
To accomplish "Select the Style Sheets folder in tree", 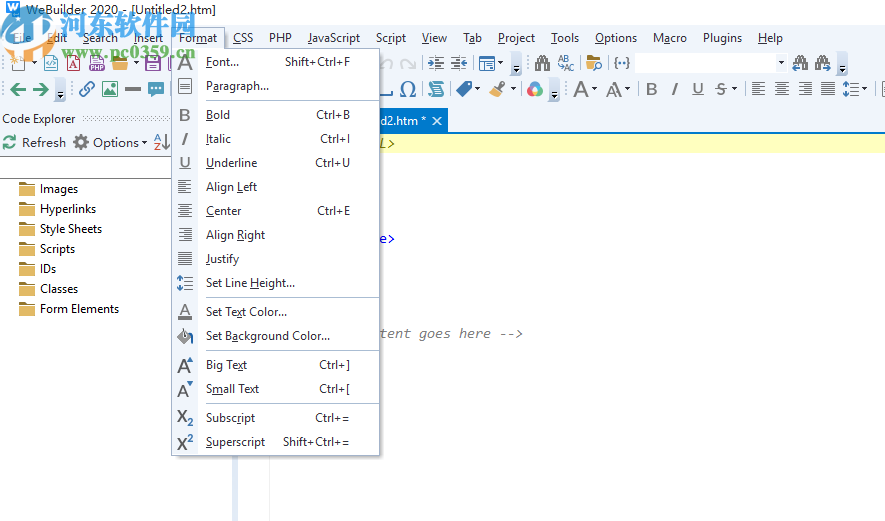I will coord(70,229).
